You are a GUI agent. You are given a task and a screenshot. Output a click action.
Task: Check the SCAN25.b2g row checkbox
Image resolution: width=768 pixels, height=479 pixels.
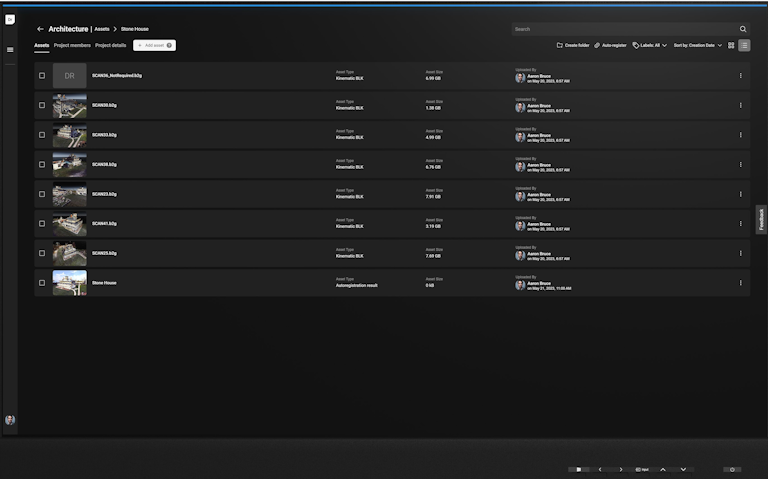point(42,253)
